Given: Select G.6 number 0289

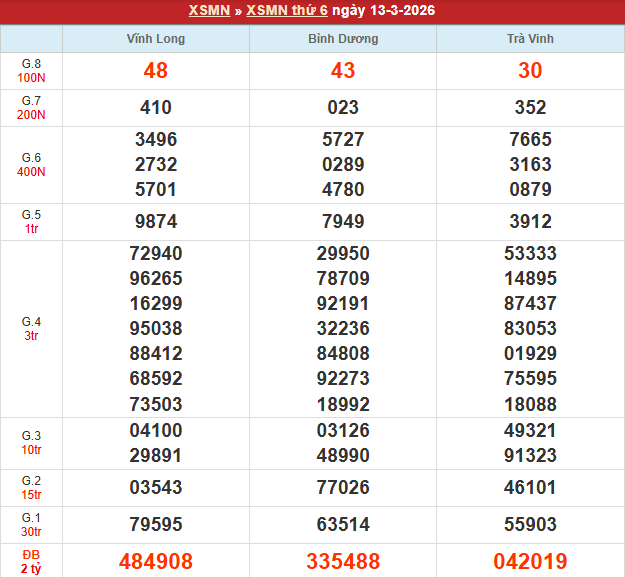Looking at the screenshot, I should (x=343, y=165).
